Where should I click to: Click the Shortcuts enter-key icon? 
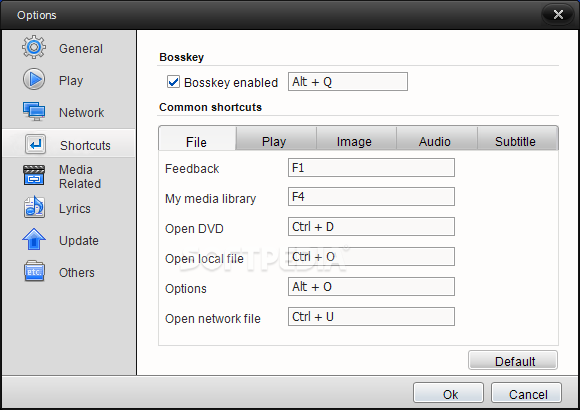coord(36,144)
